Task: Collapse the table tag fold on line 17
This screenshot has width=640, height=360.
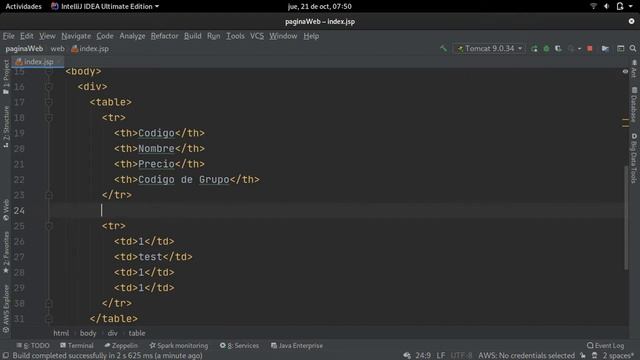Action: click(49, 102)
